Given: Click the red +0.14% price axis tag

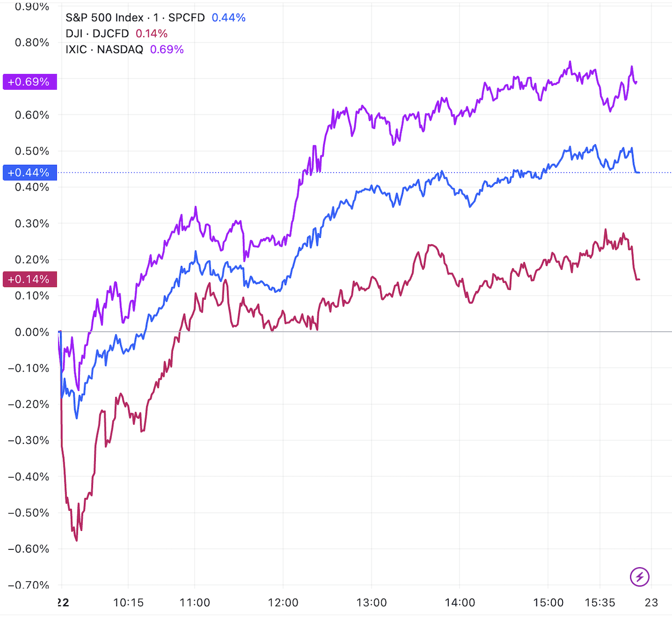Looking at the screenshot, I should point(30,279).
